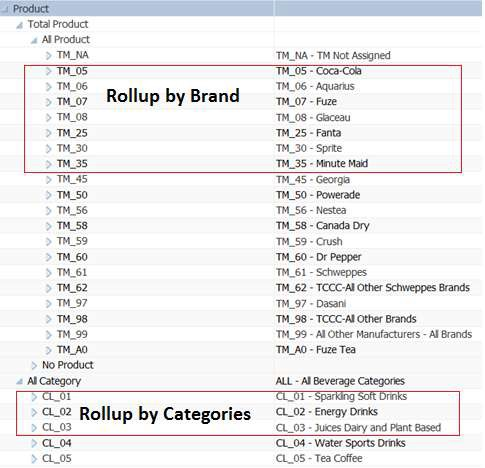Collapse the All Category node
The width and height of the screenshot is (485, 468).
point(20,382)
